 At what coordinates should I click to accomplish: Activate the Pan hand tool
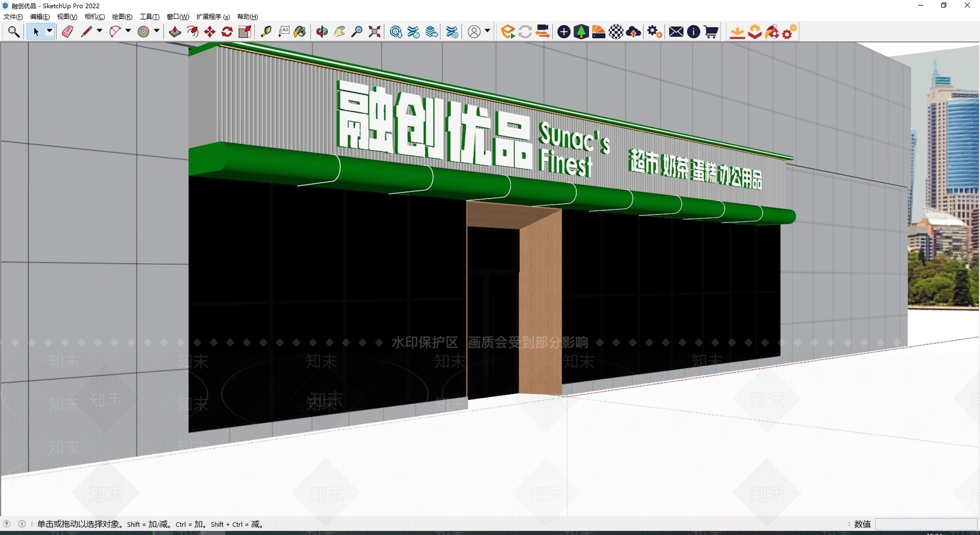339,32
